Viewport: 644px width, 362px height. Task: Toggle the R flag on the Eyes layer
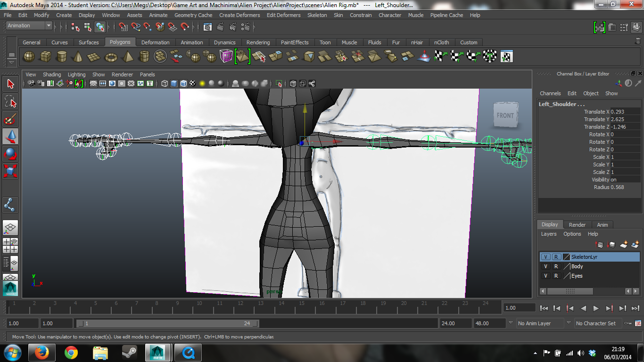pos(556,276)
